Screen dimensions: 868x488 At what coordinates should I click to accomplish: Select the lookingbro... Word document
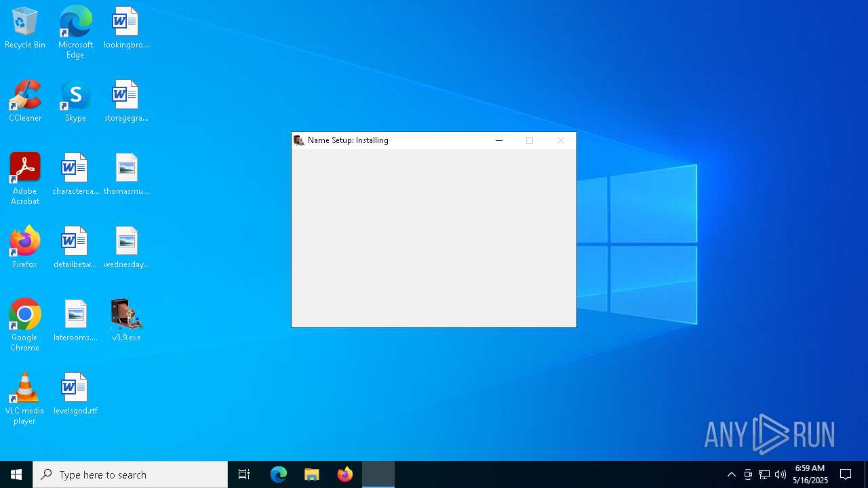tap(126, 28)
